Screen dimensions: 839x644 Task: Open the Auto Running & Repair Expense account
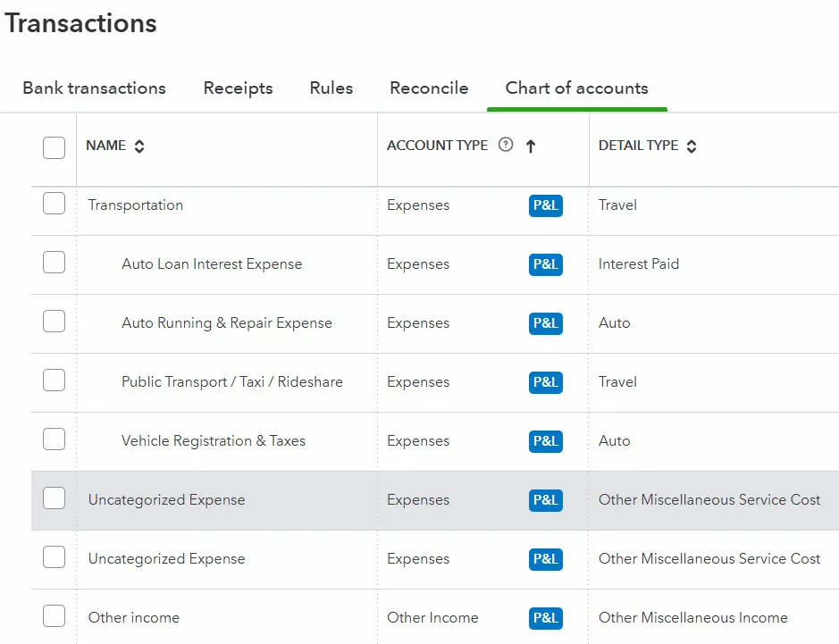click(227, 323)
